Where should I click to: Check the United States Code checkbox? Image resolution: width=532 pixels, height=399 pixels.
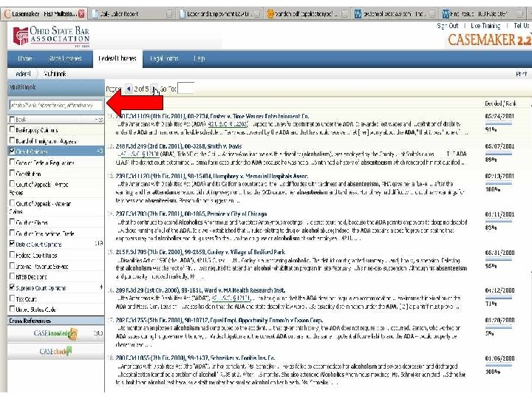pyautogui.click(x=13, y=309)
